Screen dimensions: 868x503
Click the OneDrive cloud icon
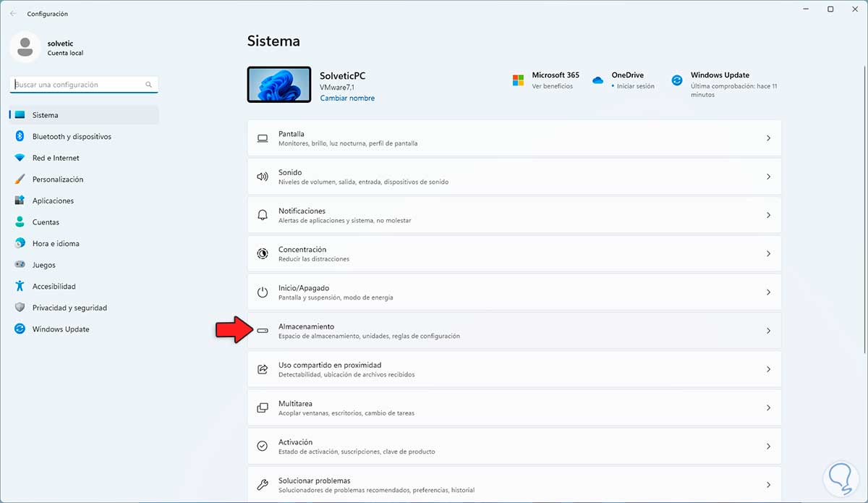tap(597, 80)
